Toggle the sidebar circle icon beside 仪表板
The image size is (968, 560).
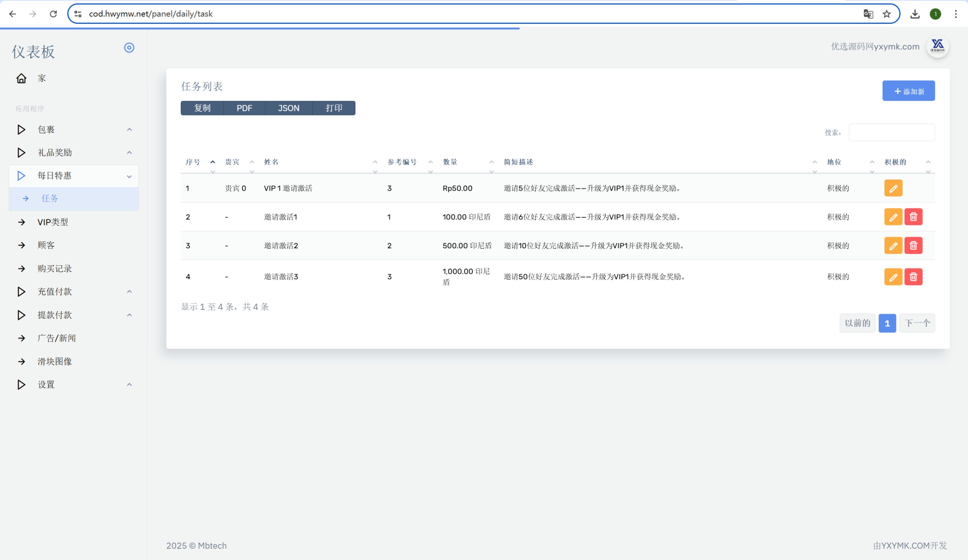129,48
